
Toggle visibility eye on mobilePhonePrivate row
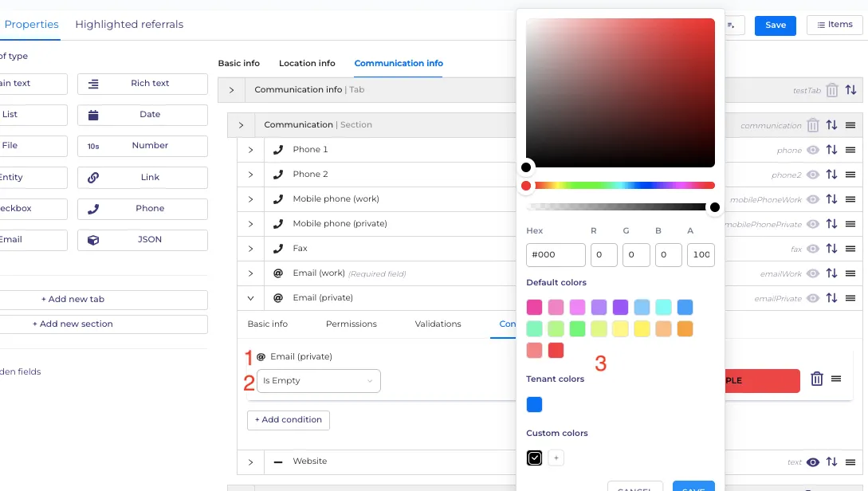coord(813,224)
